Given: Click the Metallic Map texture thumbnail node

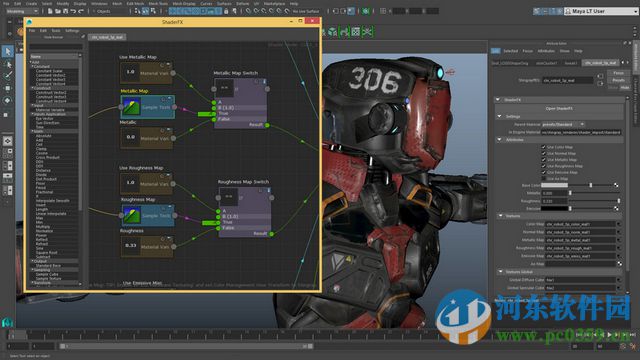Looking at the screenshot, I should tap(131, 107).
